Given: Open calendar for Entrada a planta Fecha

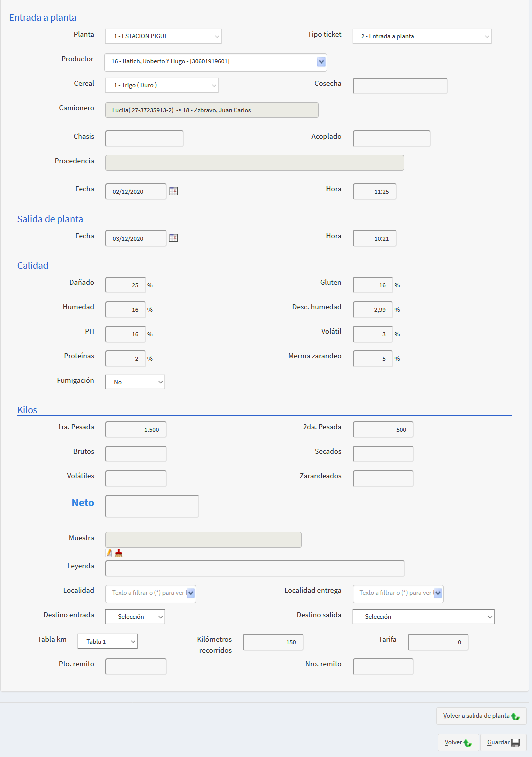Looking at the screenshot, I should coord(173,191).
